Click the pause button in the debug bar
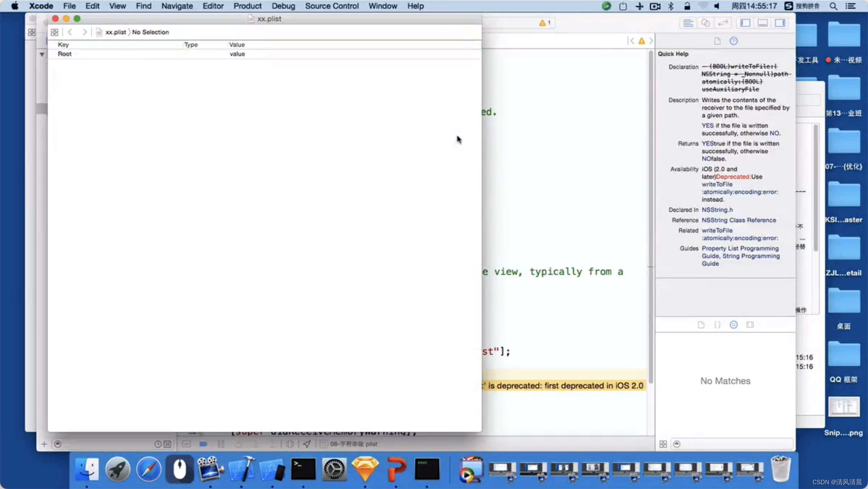Image resolution: width=868 pixels, height=489 pixels. (x=221, y=444)
